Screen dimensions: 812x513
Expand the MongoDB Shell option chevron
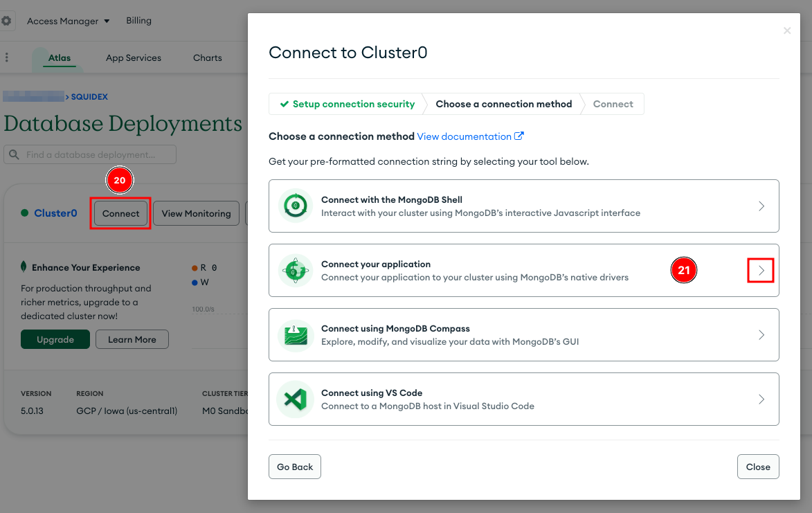[x=761, y=206]
